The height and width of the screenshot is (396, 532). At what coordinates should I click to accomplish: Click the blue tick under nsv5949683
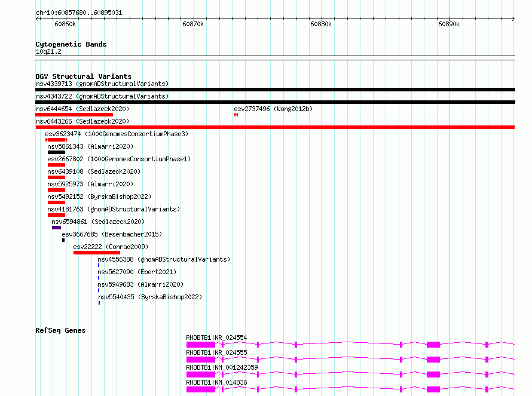[99, 290]
